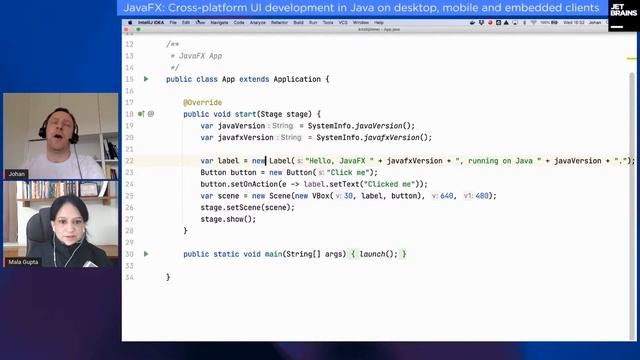Image resolution: width=640 pixels, height=360 pixels.
Task: Click the Wi-Fi status icon in the menu bar
Action: tap(533, 23)
